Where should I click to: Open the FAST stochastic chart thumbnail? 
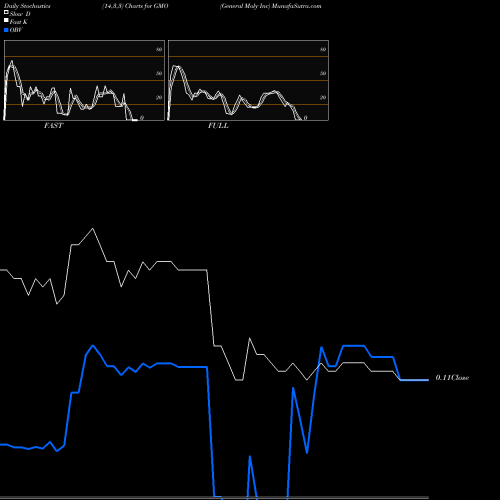click(x=84, y=80)
